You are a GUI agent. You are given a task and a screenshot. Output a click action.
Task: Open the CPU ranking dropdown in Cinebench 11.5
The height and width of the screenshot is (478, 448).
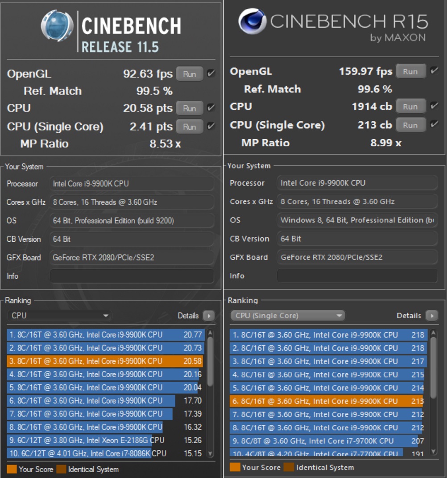[x=59, y=316]
